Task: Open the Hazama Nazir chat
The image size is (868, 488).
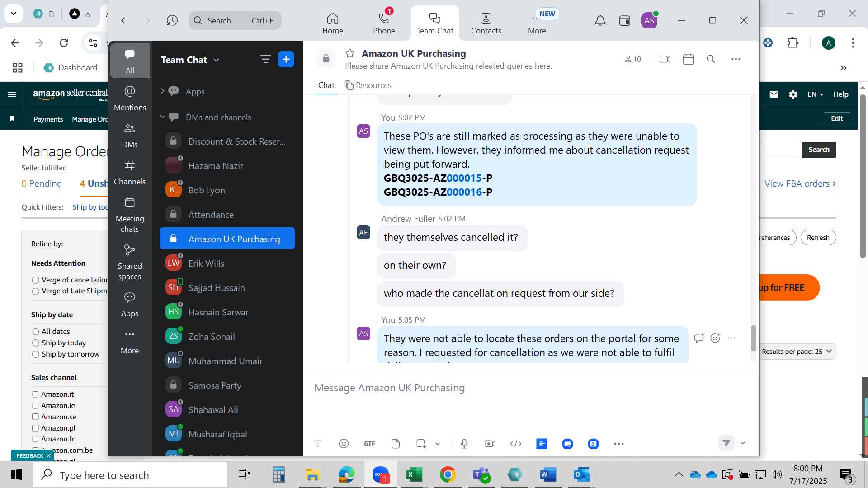Action: [227, 166]
